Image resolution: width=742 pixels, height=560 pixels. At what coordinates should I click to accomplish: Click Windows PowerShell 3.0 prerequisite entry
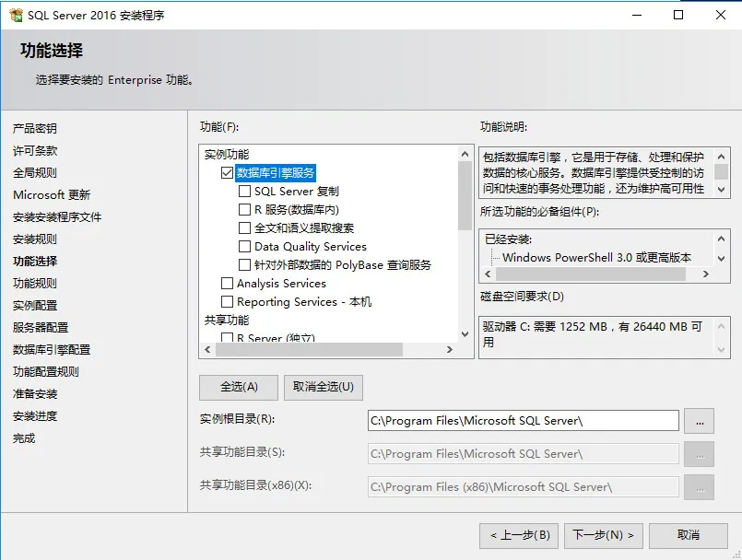[x=596, y=258]
